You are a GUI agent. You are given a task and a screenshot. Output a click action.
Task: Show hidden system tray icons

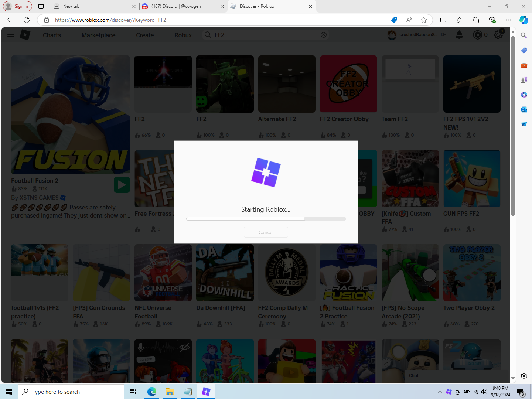pyautogui.click(x=440, y=392)
